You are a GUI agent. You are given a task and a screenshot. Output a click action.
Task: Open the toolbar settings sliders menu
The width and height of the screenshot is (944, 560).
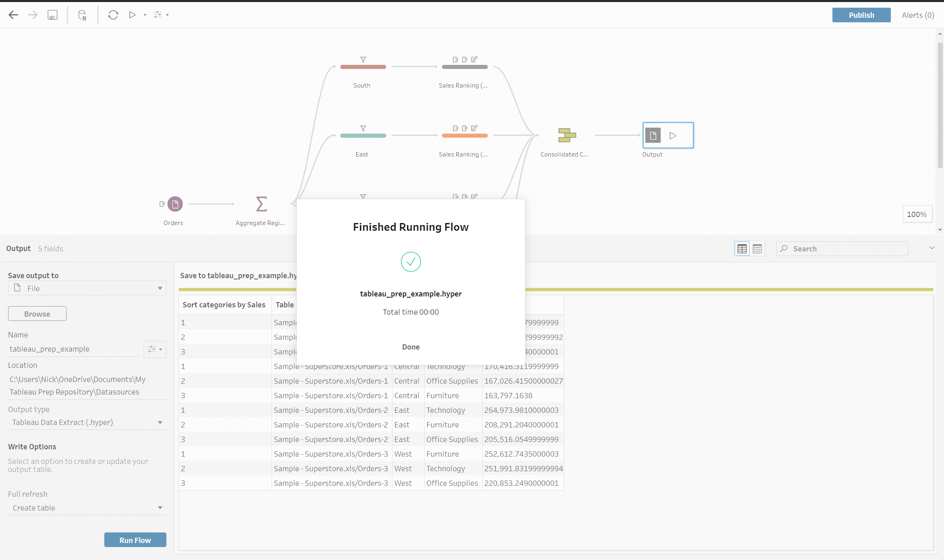pyautogui.click(x=161, y=15)
